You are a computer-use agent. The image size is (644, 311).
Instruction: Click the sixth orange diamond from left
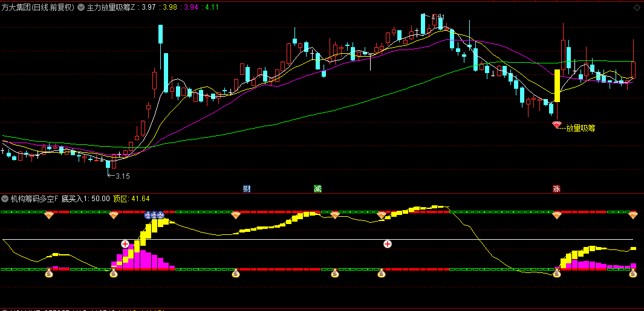click(557, 215)
